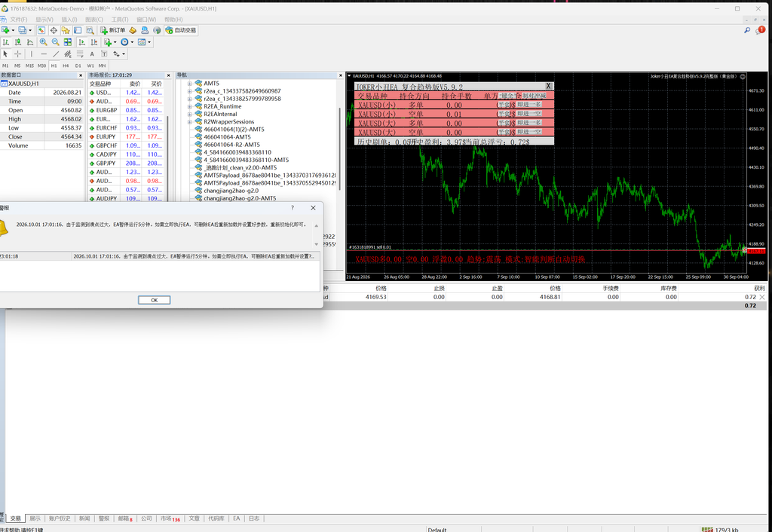Select EURGBP row in Market Watch
This screenshot has width=772, height=532.
coord(126,110)
